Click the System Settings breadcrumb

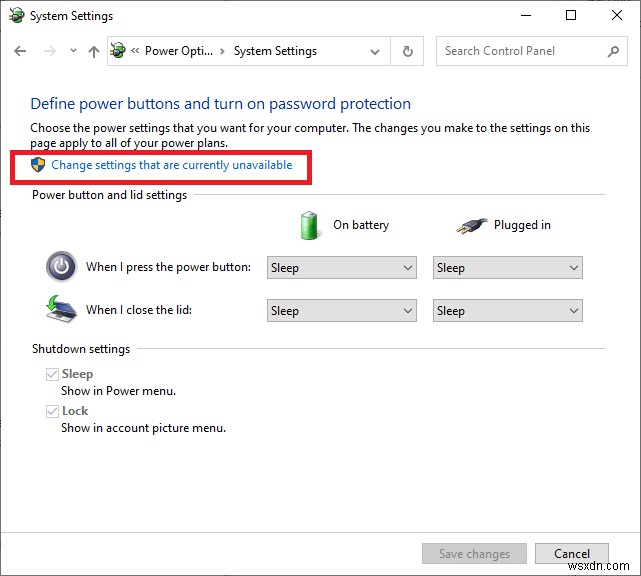(x=275, y=51)
